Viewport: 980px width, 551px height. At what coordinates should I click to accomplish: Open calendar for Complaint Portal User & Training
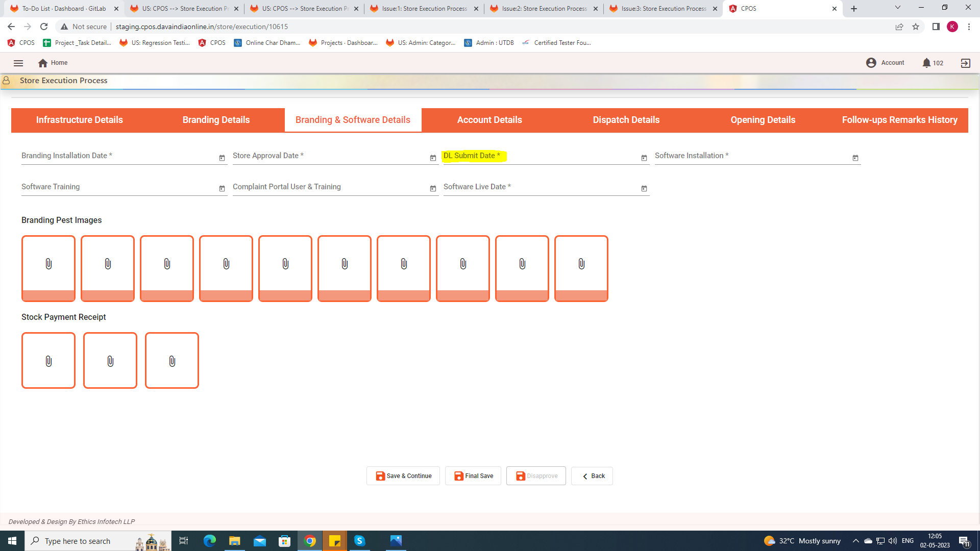(433, 189)
